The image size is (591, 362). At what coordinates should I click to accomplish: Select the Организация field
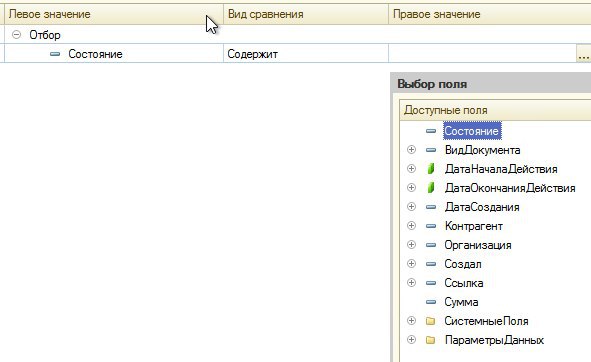[478, 245]
